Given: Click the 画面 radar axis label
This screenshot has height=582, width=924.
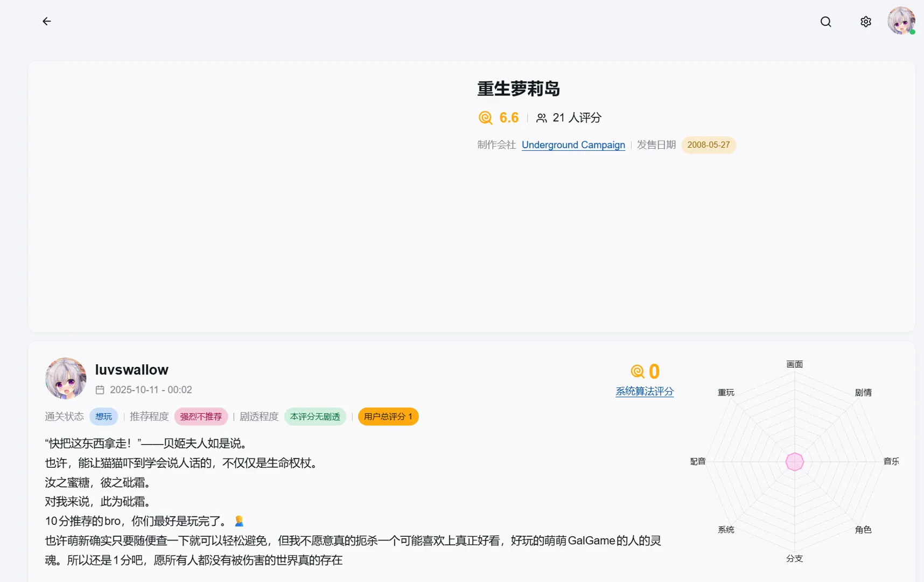Looking at the screenshot, I should click(794, 364).
